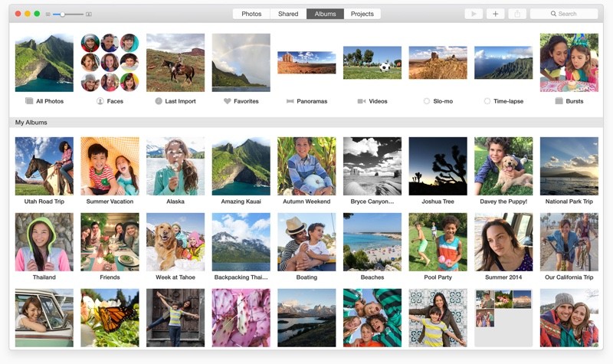Click the heart icon beside Favorites
This screenshot has width=613, height=364.
click(227, 101)
